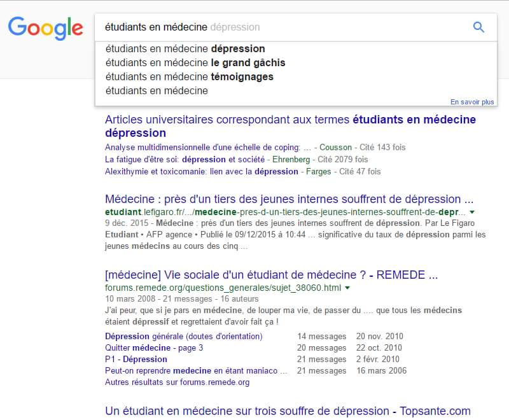This screenshot has width=509, height=420.
Task: Expand the dropdown arrow beside lefigaro.fr URL
Action: pyautogui.click(x=472, y=212)
